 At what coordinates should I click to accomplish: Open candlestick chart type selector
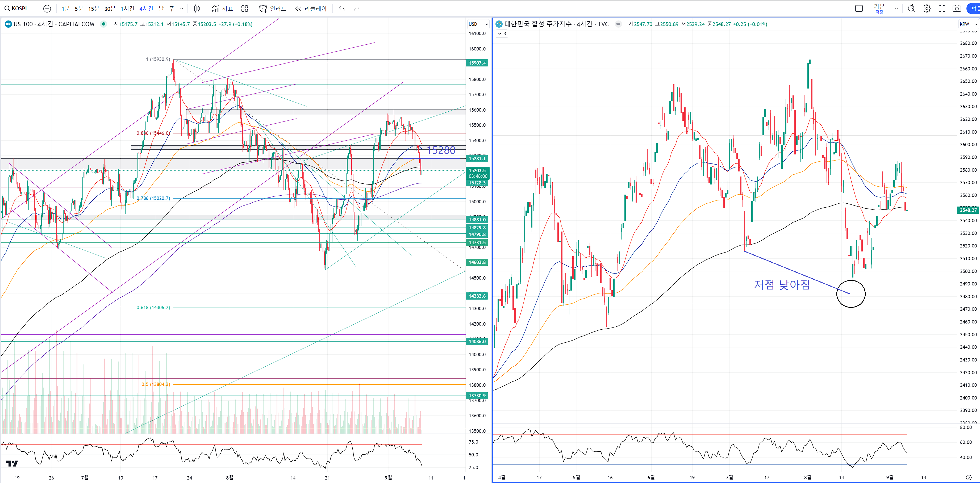(x=197, y=8)
